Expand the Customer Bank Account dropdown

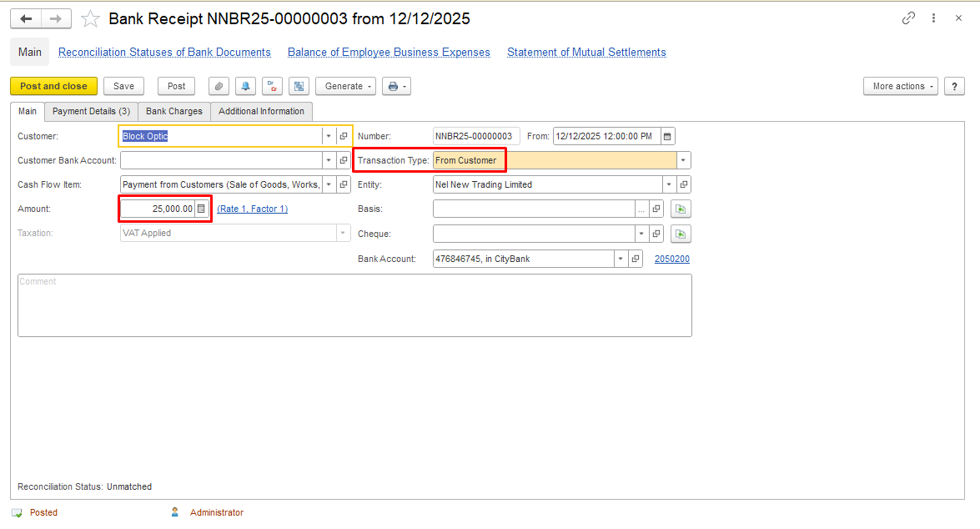coord(329,161)
